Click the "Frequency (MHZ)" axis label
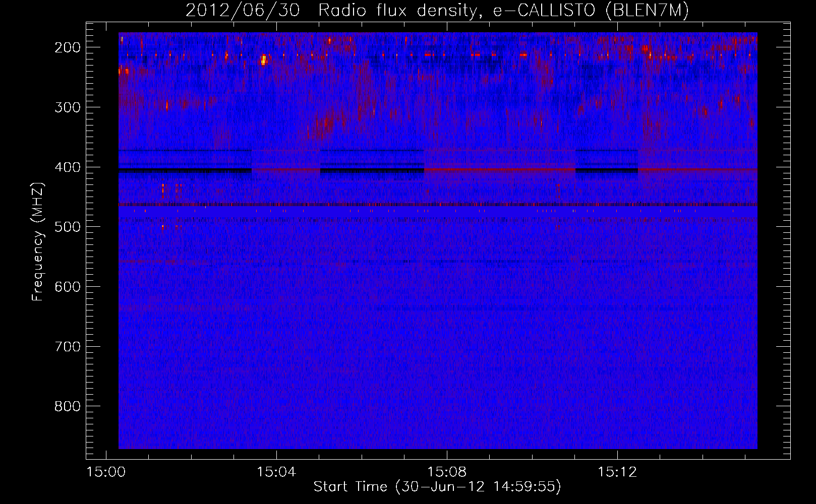 (x=38, y=241)
